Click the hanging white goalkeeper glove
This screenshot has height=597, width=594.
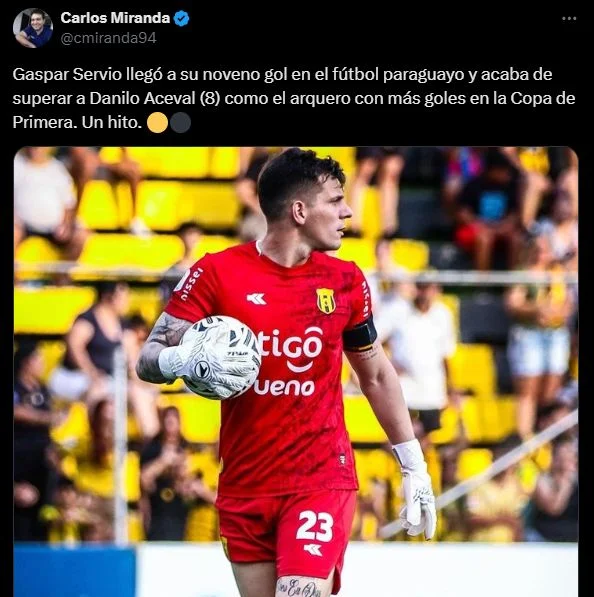coord(415,490)
